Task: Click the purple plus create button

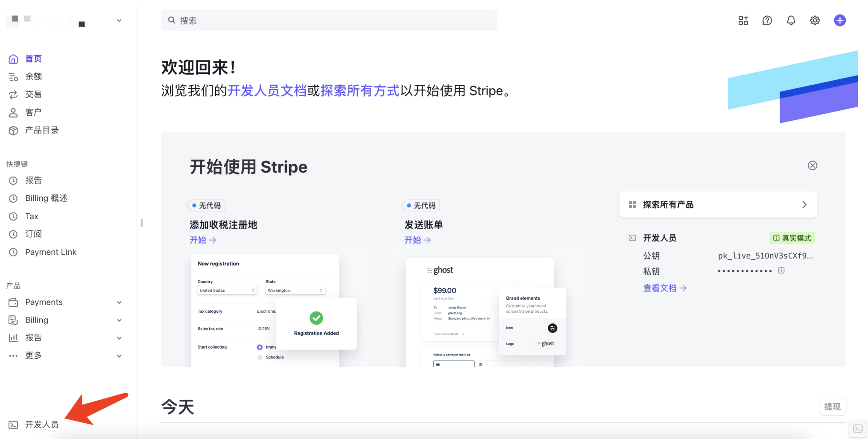Action: tap(839, 20)
